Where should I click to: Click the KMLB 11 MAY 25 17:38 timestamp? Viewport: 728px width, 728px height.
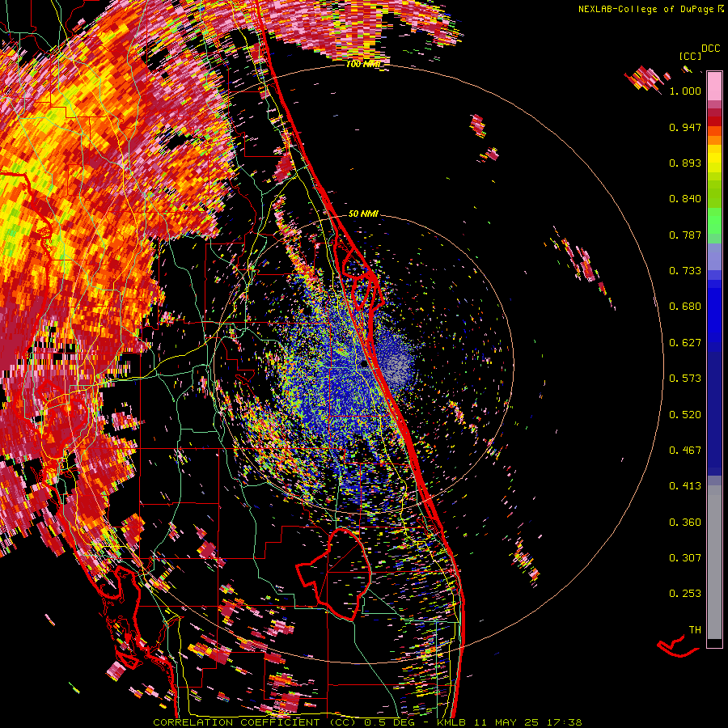tap(510, 722)
